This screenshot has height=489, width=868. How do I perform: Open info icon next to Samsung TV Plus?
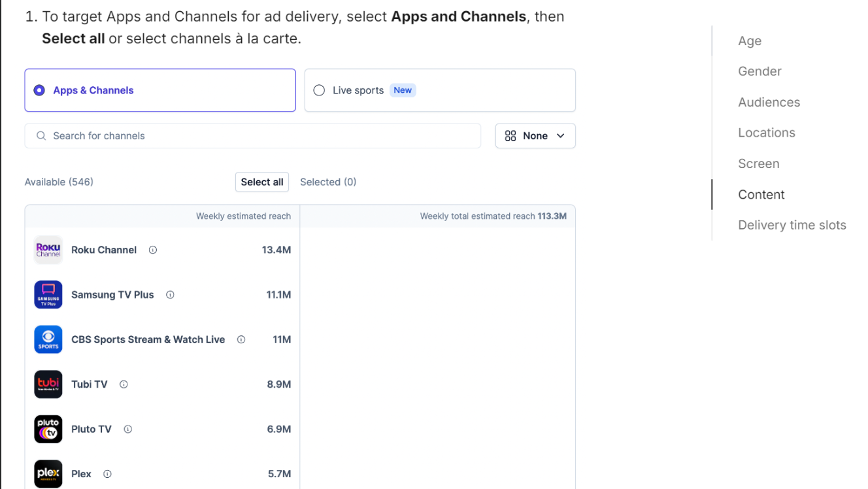tap(170, 295)
